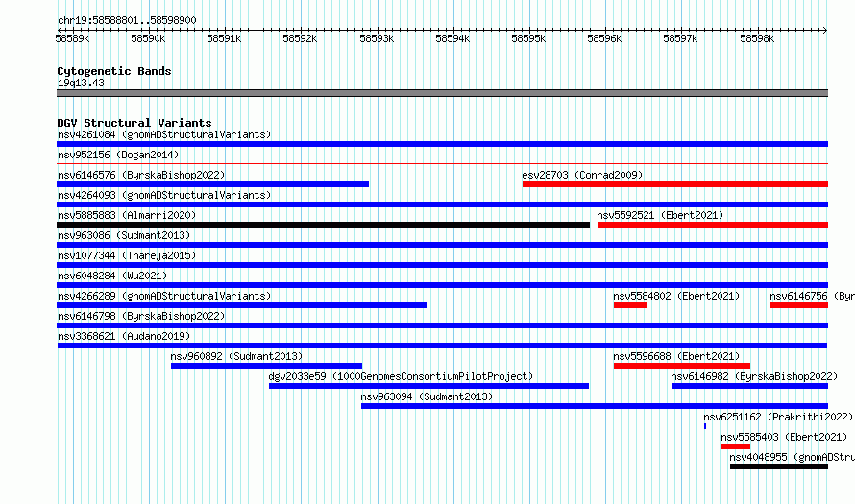Click the 58598k ruler position label
The width and height of the screenshot is (855, 504).
coord(757,38)
